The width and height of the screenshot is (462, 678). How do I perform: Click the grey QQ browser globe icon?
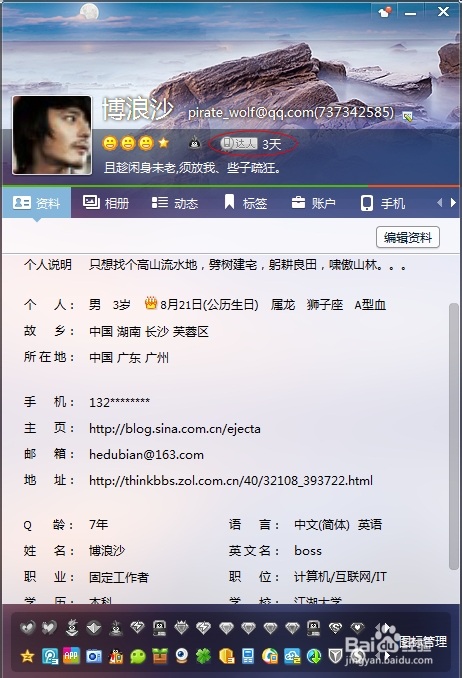point(358,656)
